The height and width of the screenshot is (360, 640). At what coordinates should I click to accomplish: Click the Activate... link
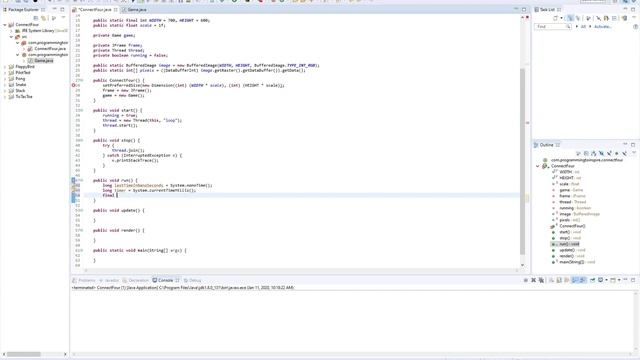point(602,27)
